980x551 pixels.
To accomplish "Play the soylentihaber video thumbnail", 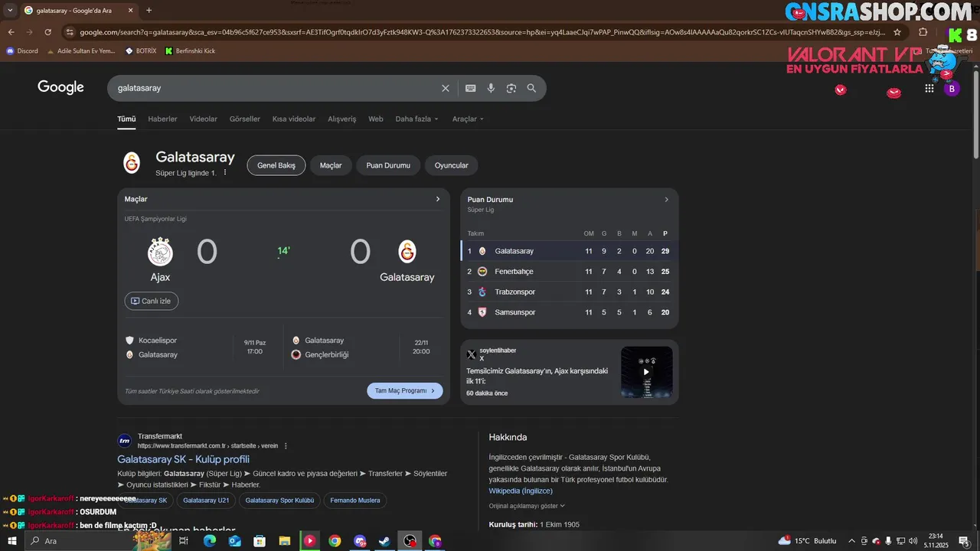I will pyautogui.click(x=646, y=372).
